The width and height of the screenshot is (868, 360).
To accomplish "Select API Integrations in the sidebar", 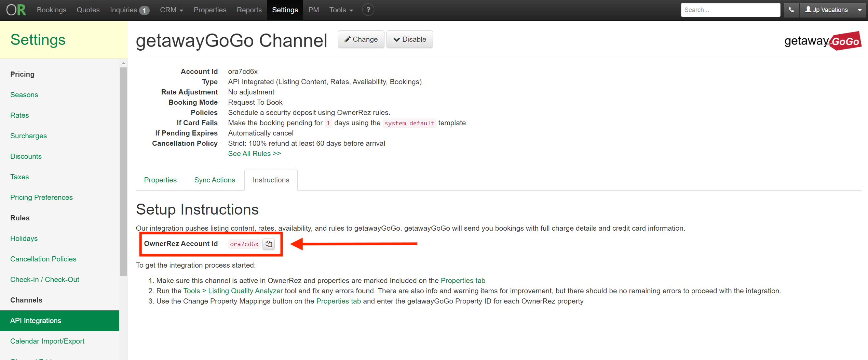I will click(59, 321).
